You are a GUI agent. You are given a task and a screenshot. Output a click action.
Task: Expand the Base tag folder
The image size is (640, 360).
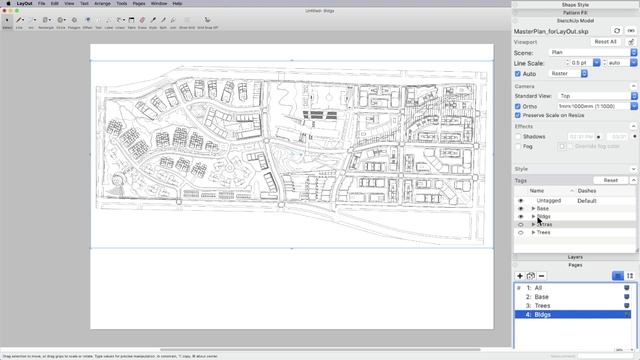click(533, 209)
